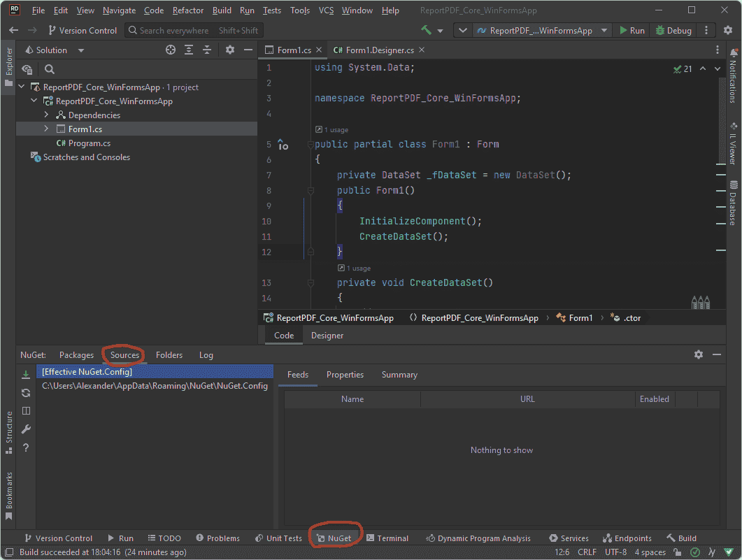Click the Debug button
Viewport: 742px width, 560px height.
[x=673, y=30]
